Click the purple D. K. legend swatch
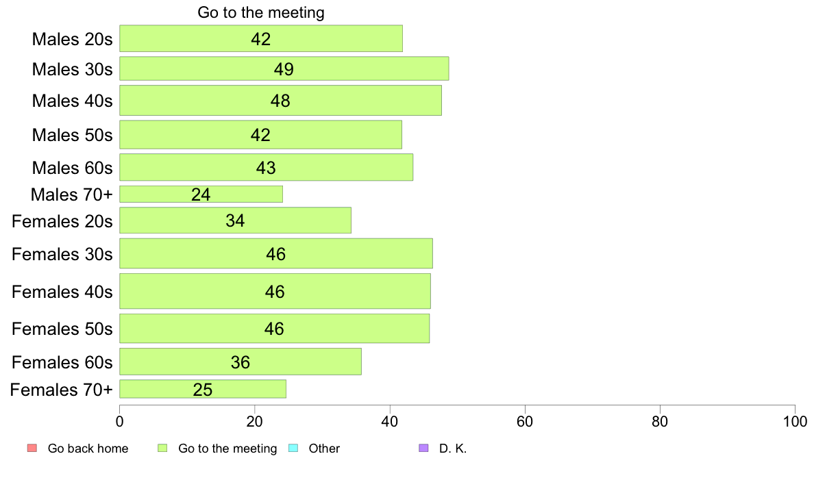This screenshot has width=814, height=504. click(x=423, y=448)
